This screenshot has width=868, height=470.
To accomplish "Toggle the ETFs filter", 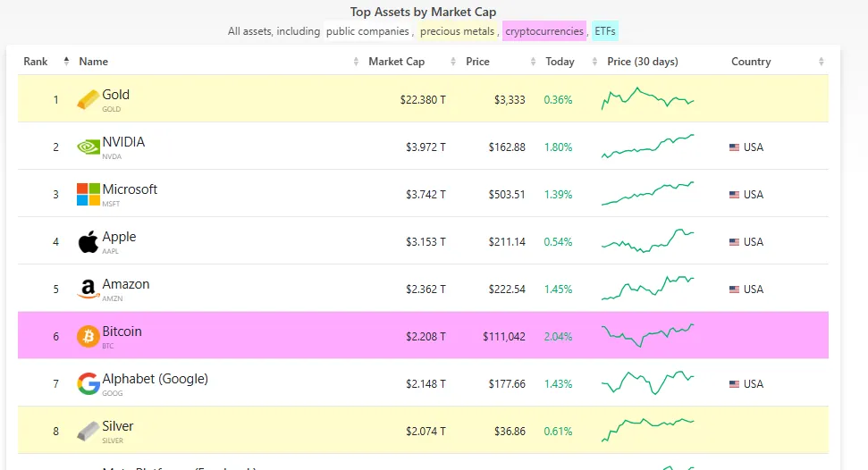I will [604, 31].
